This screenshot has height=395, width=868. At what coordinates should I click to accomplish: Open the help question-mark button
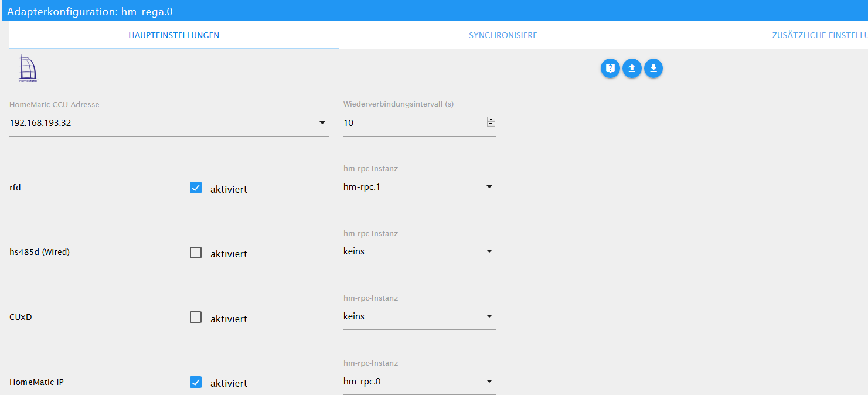click(610, 69)
